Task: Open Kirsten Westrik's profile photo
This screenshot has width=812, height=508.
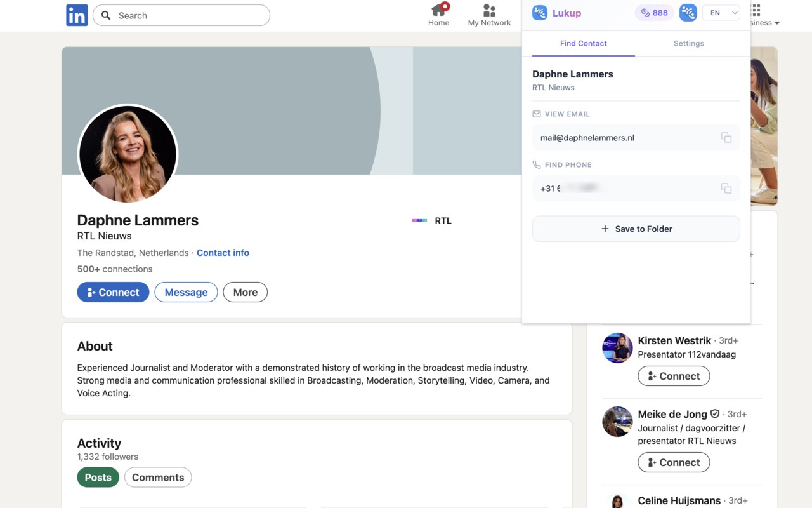Action: tap(617, 348)
